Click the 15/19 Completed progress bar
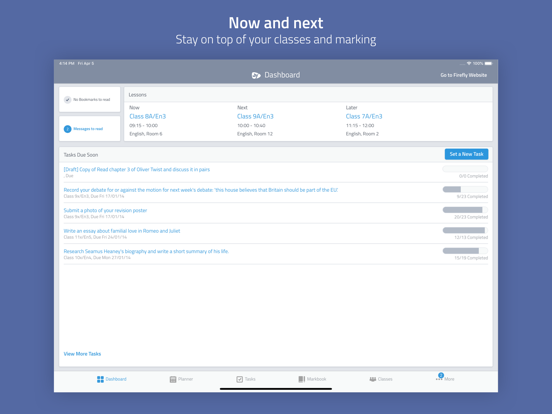 465,251
